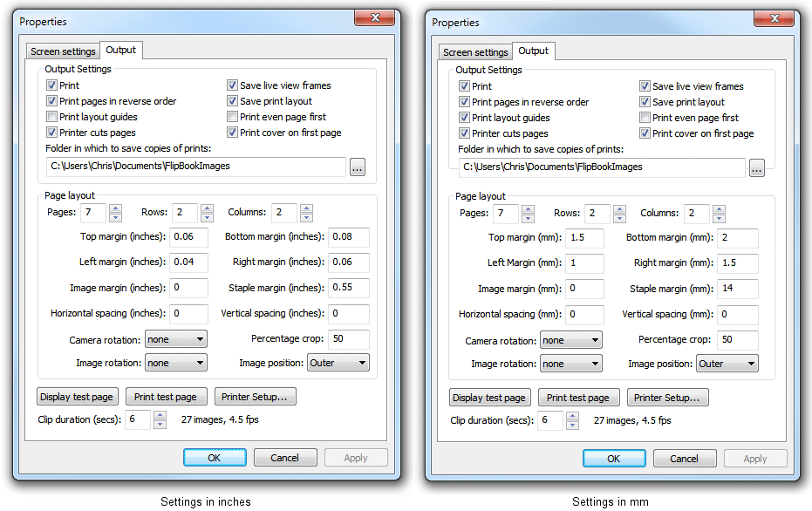
Task: Click the Top margin (inches) field
Action: pos(188,237)
